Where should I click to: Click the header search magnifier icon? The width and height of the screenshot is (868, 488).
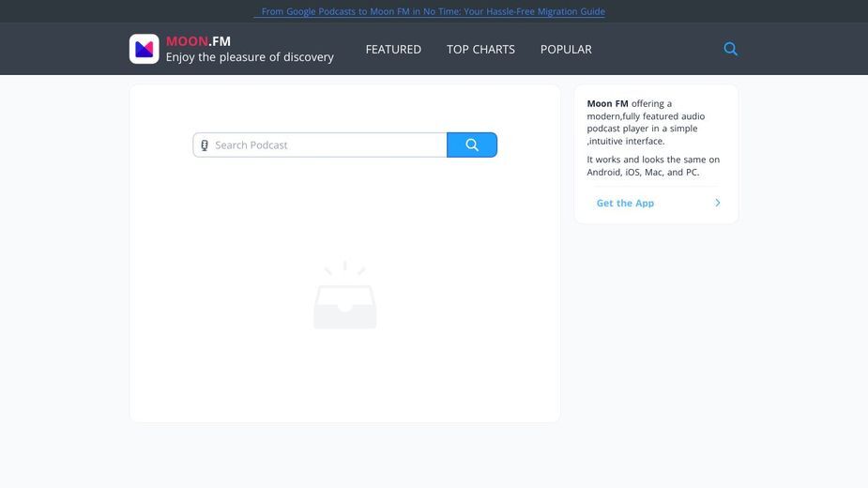[x=730, y=49]
